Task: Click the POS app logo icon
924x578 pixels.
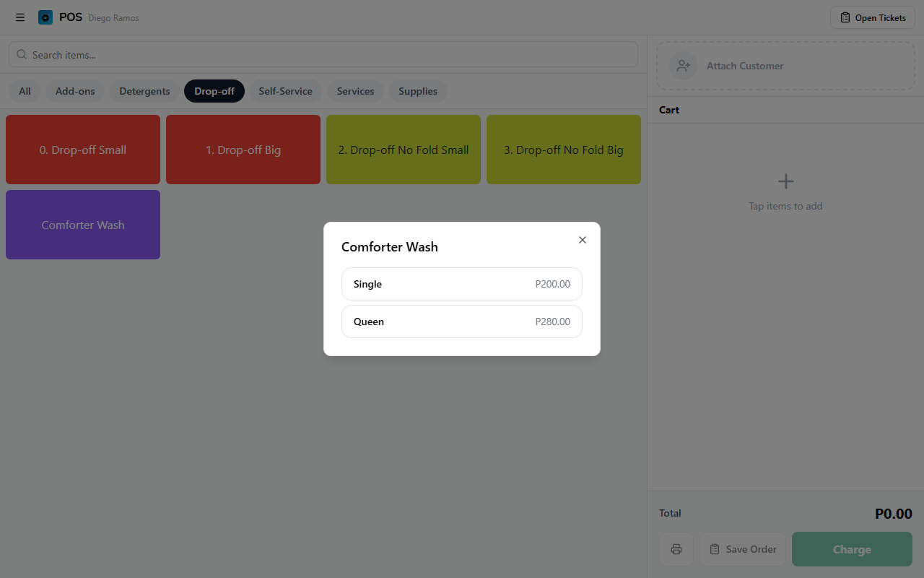Action: 45,17
